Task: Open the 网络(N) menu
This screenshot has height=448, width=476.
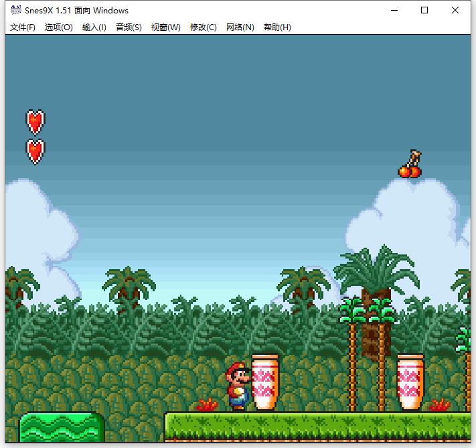Action: 240,27
